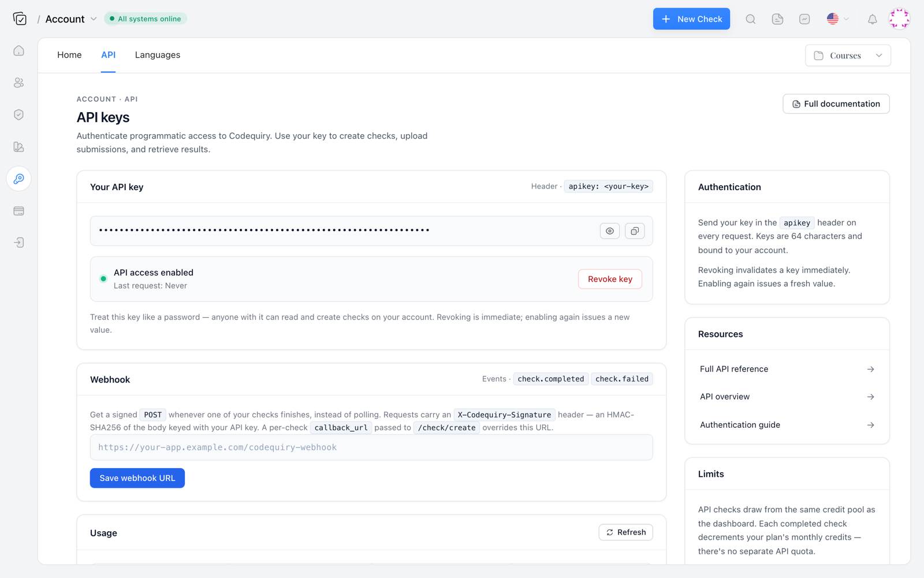Click the Full API reference link
924x578 pixels.
[734, 369]
